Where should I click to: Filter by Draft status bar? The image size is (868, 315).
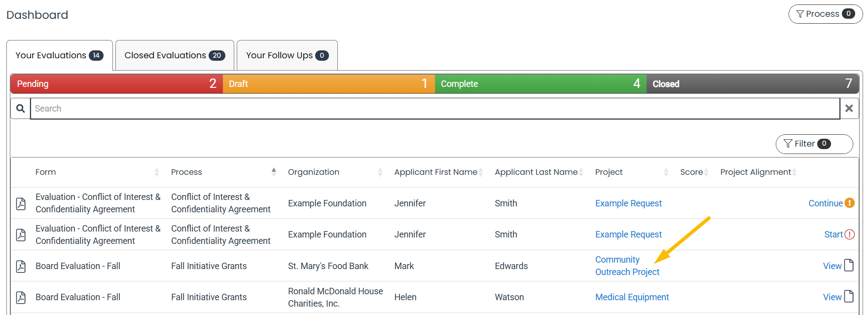pyautogui.click(x=329, y=84)
